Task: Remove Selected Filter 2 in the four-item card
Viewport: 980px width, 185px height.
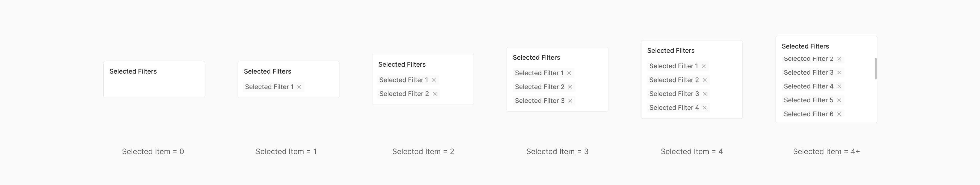Action: [x=705, y=80]
